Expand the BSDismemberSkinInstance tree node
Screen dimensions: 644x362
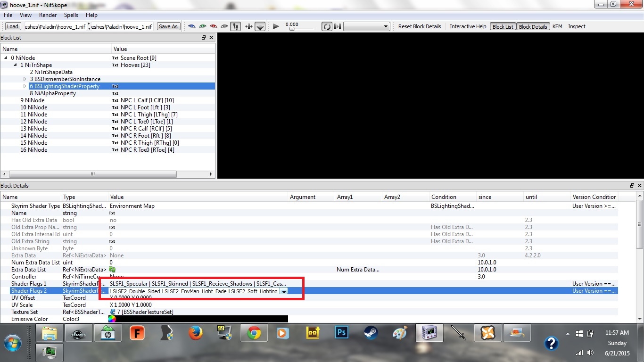coord(25,79)
